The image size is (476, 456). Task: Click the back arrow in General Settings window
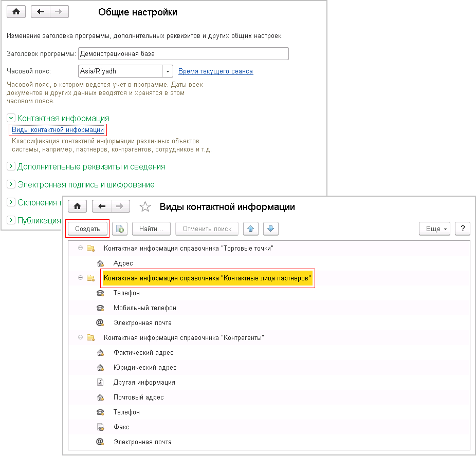coord(41,12)
